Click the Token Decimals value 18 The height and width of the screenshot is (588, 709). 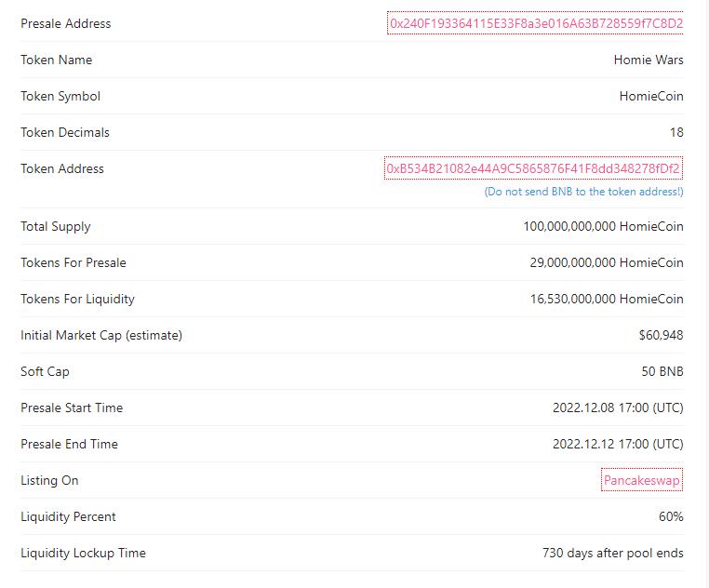click(x=676, y=132)
